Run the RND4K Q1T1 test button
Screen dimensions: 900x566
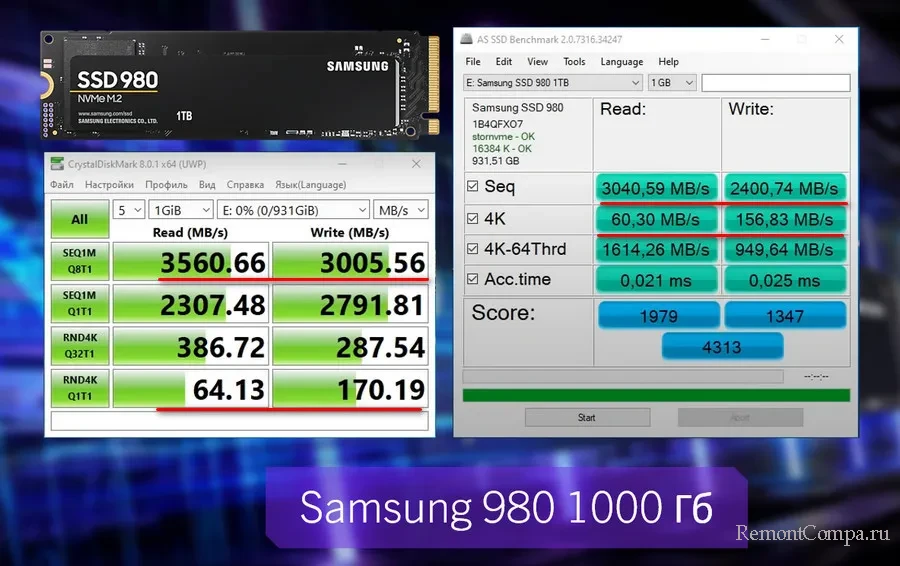coord(80,389)
